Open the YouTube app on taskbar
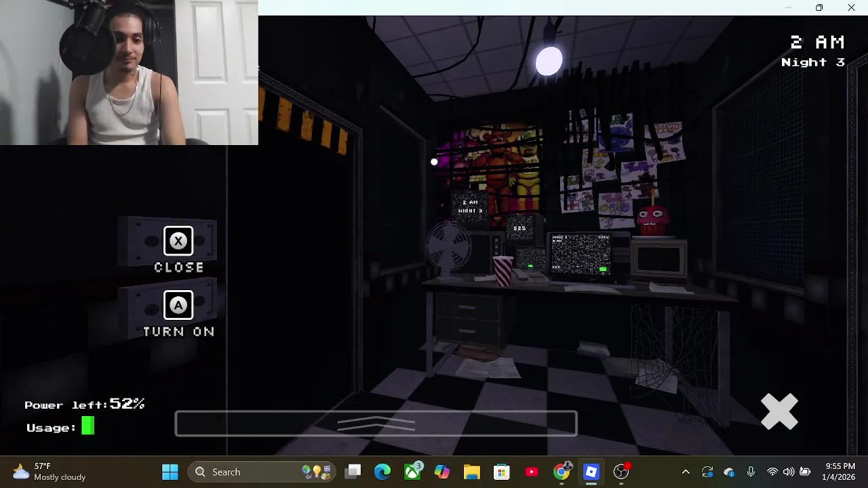The height and width of the screenshot is (488, 868). (x=532, y=472)
